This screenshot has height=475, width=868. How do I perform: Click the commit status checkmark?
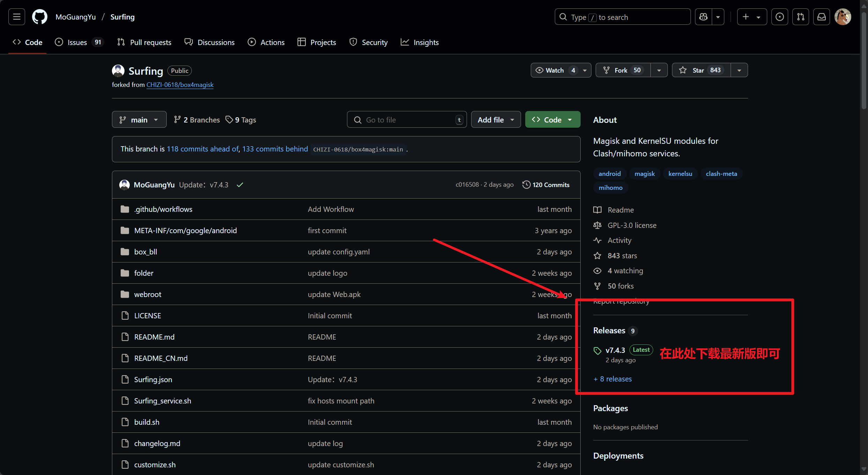click(x=240, y=185)
